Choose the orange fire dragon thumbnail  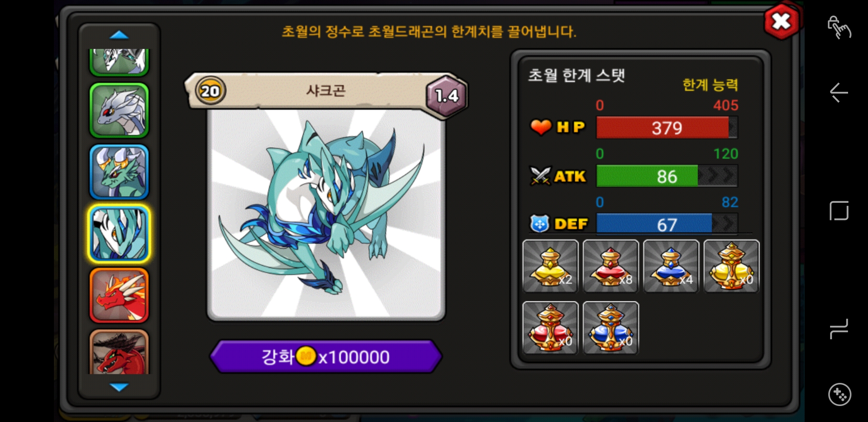(x=119, y=295)
